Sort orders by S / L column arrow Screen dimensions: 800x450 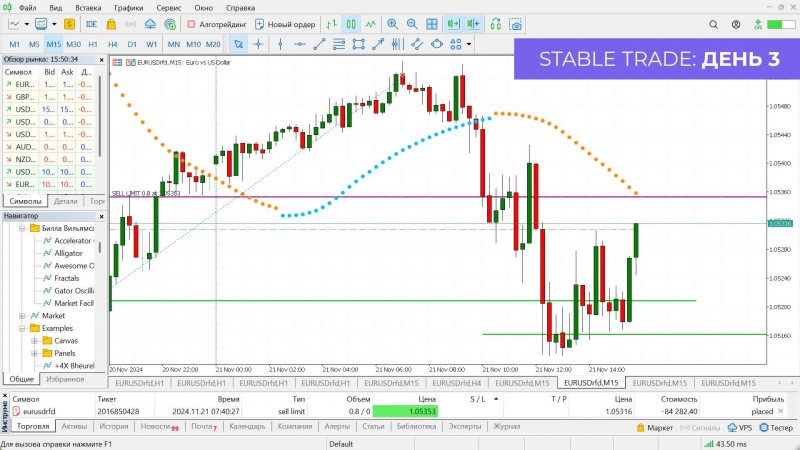496,399
